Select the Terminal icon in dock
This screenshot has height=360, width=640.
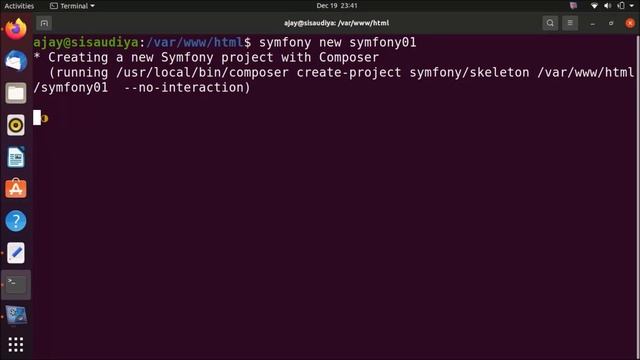point(16,284)
